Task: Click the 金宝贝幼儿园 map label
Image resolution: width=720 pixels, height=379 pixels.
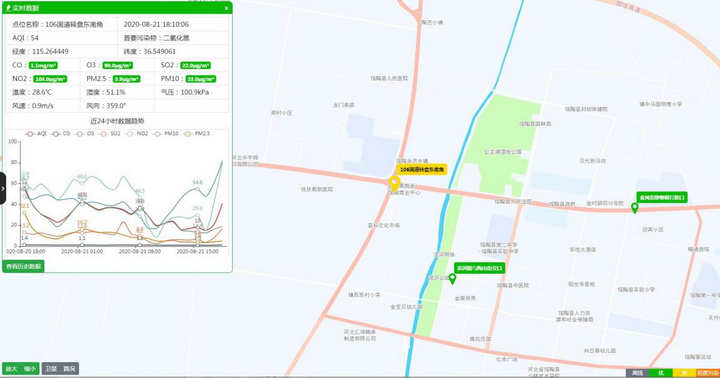Action: click(406, 306)
